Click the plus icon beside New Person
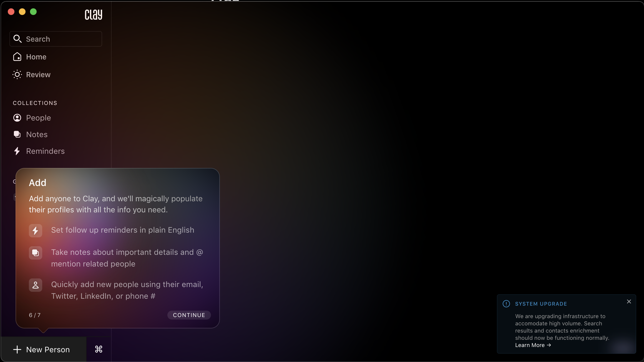644x362 pixels. [17, 350]
